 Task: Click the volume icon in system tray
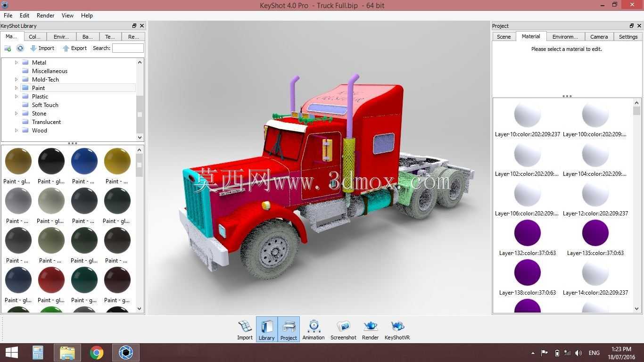pos(578,353)
